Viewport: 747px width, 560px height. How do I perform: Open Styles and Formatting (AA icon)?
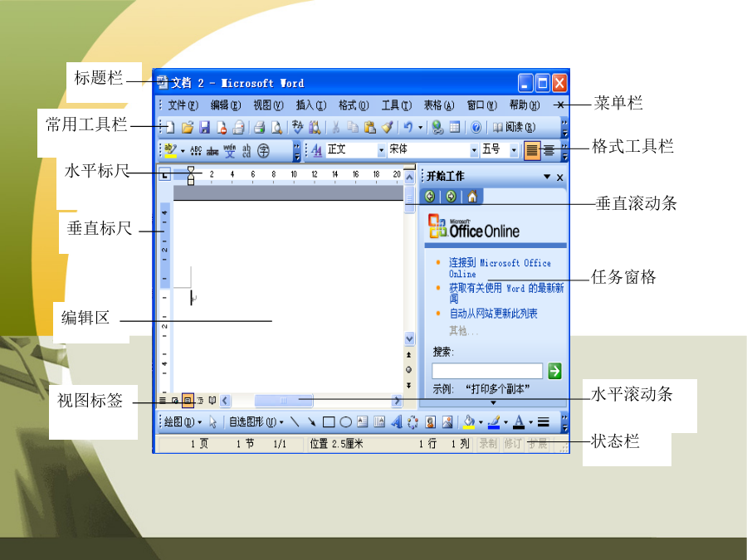(316, 150)
